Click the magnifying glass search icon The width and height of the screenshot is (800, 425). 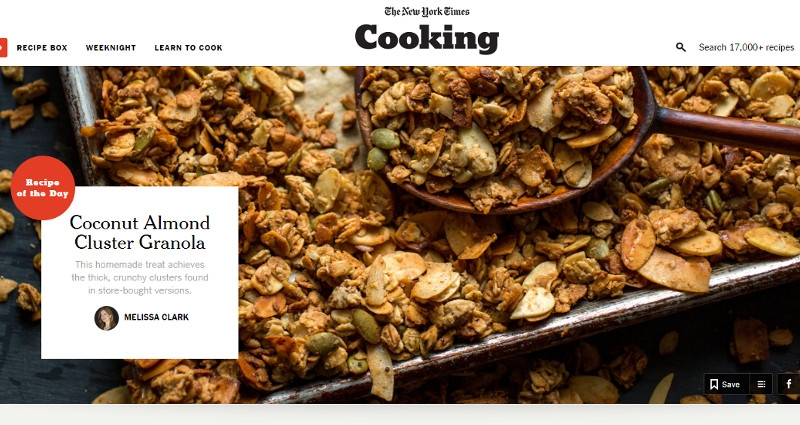681,47
